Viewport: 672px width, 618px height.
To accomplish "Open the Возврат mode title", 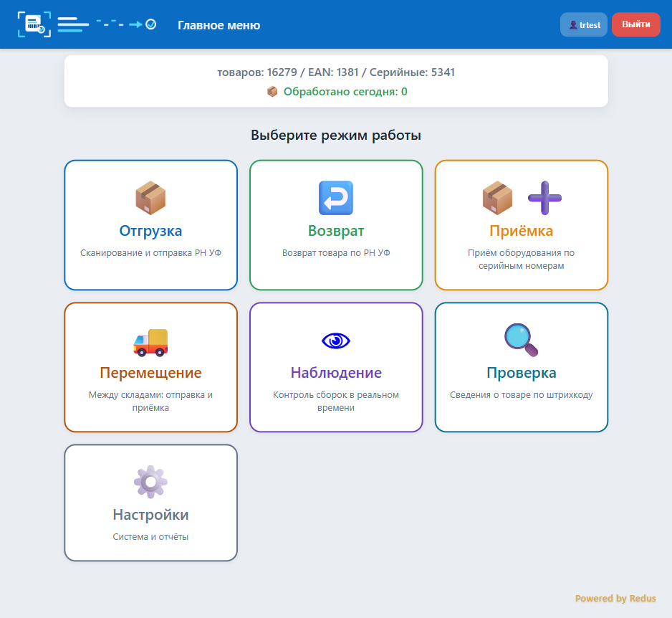I will 336,231.
